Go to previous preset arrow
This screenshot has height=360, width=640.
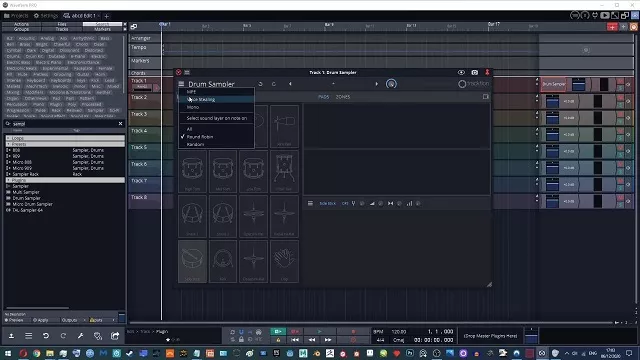pos(290,84)
